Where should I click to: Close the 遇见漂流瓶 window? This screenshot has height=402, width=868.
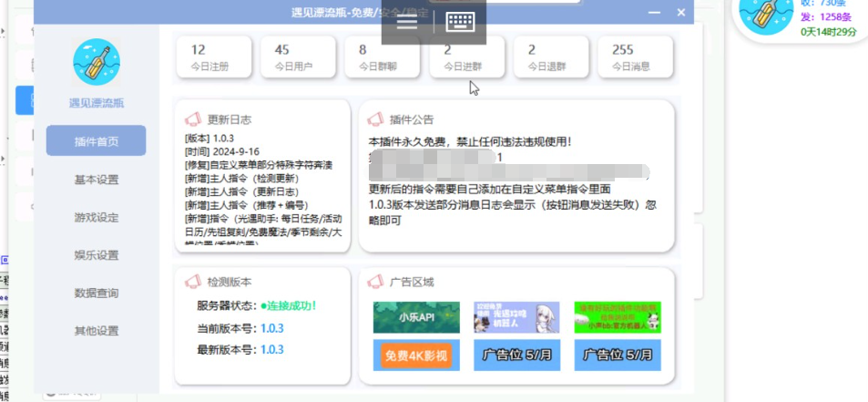681,12
